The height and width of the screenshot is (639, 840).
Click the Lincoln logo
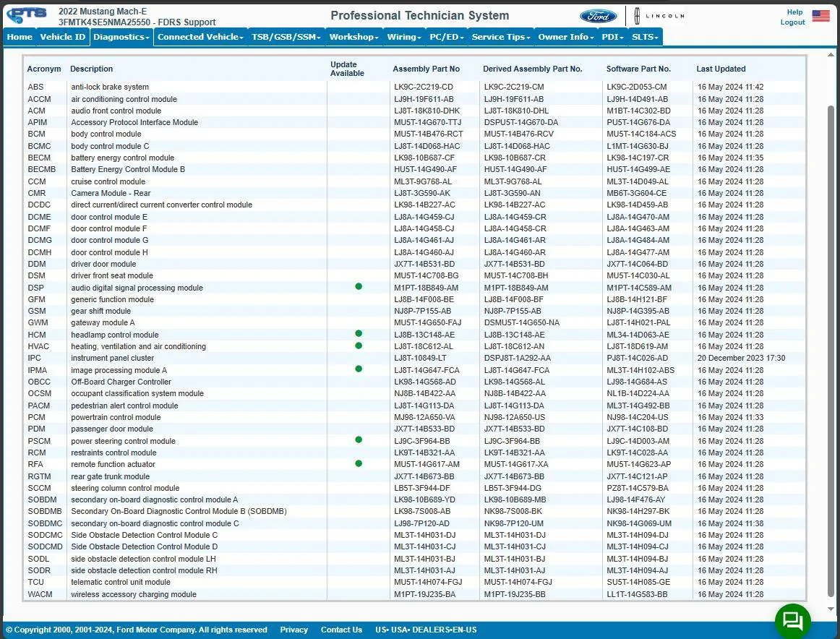(659, 16)
